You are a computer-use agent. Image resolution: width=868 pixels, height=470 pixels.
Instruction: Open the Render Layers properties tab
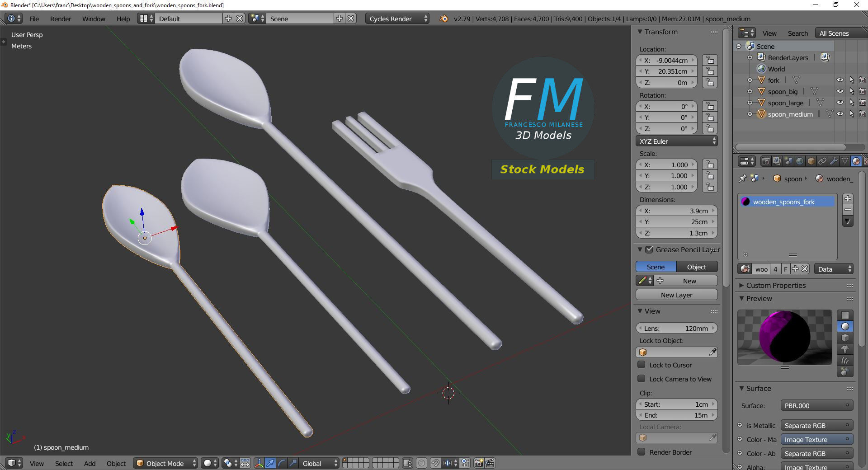777,161
